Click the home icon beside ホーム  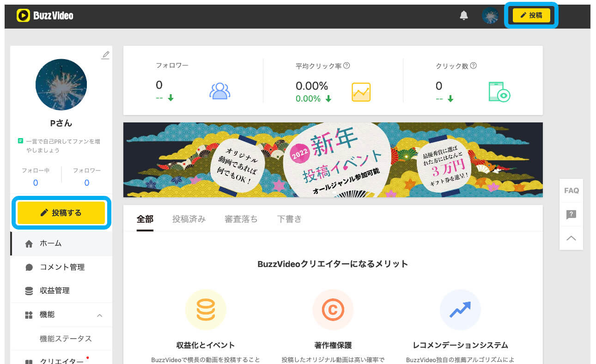29,243
